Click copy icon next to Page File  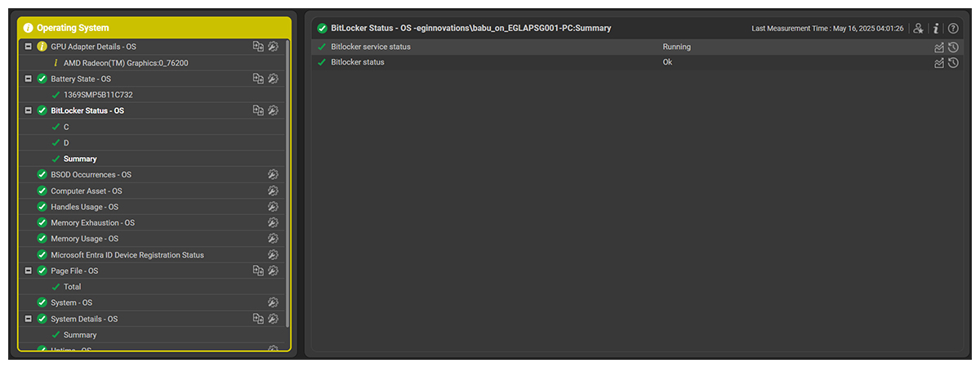[x=258, y=271]
